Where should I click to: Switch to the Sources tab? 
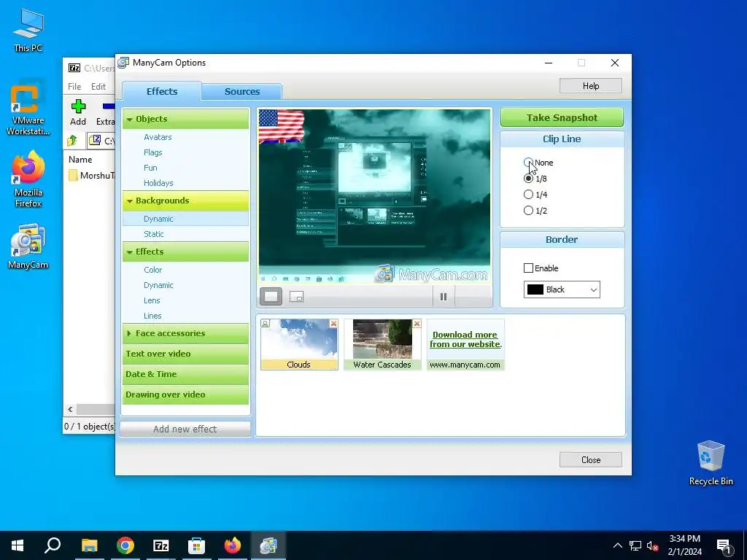242,91
